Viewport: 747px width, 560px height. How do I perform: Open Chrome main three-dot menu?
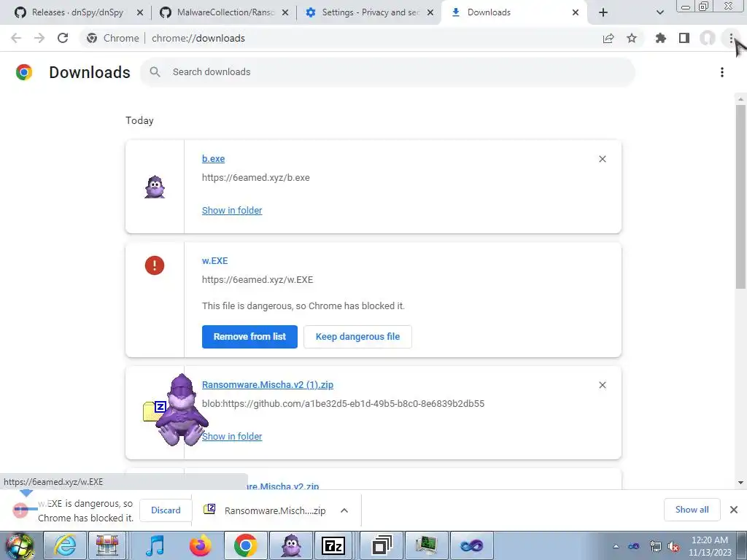pyautogui.click(x=731, y=38)
